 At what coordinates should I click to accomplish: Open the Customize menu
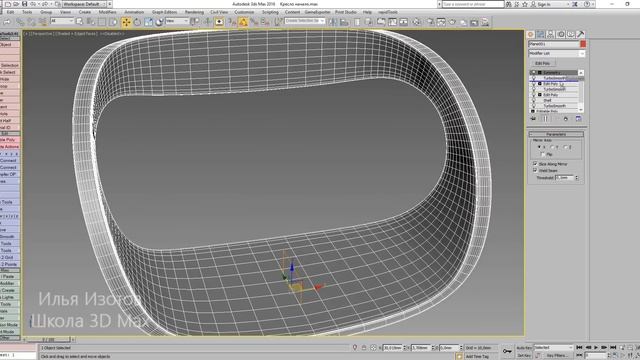(244, 12)
